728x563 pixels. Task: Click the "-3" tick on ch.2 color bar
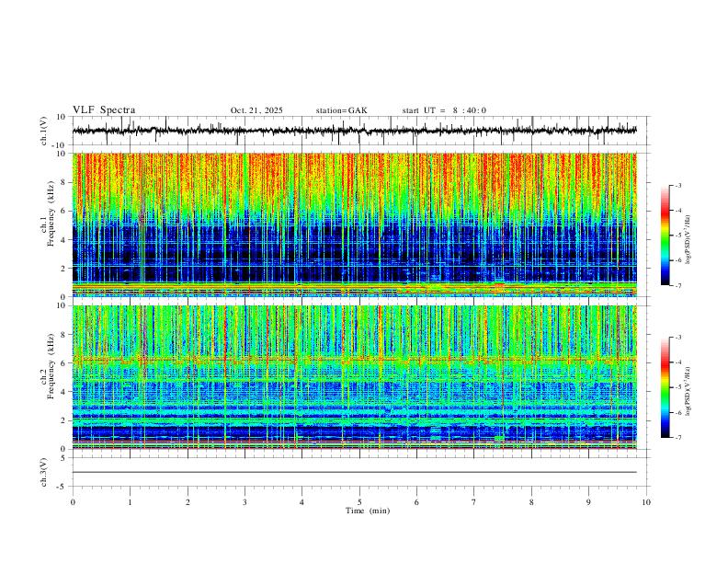pos(677,338)
